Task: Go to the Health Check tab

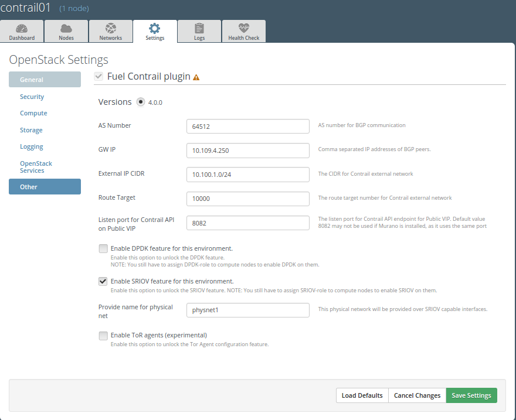Action: pos(244,32)
